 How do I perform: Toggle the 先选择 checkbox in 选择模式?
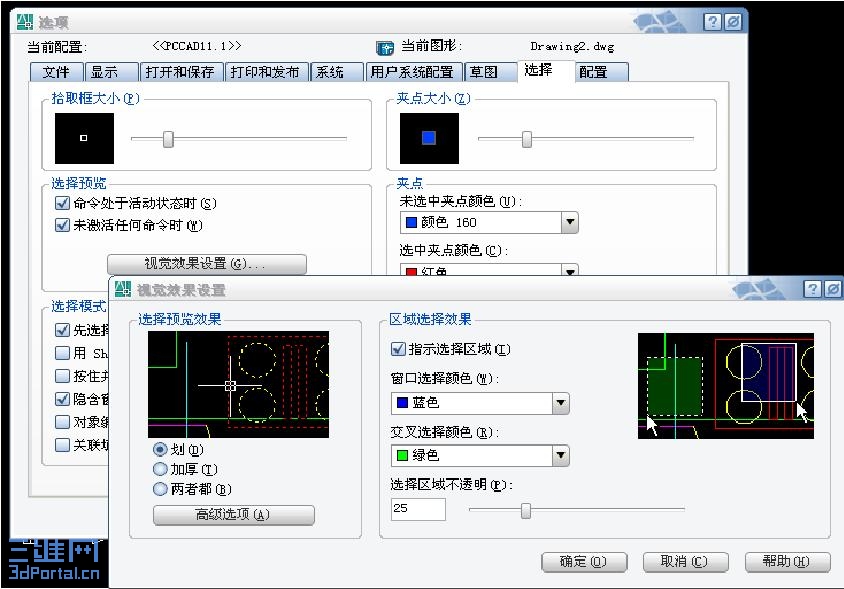tap(62, 329)
